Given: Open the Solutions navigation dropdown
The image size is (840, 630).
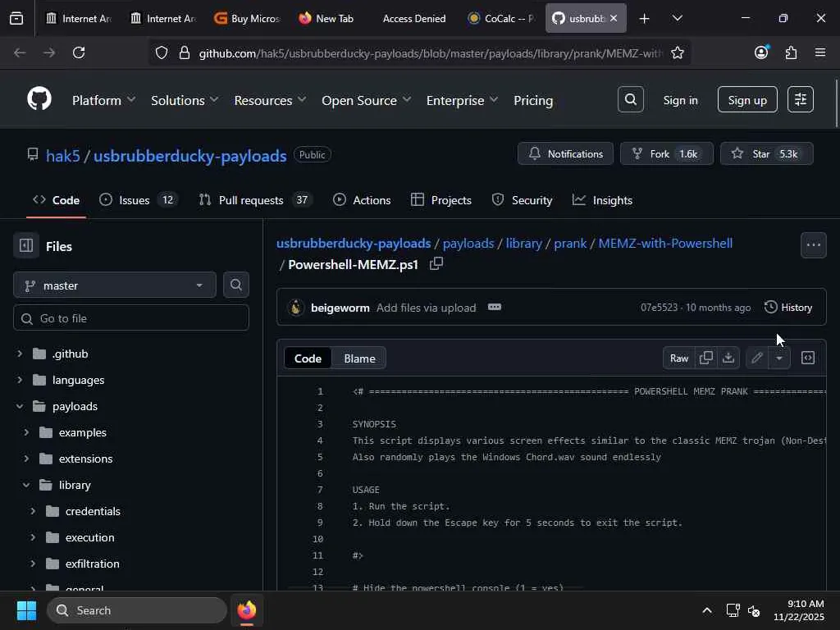Looking at the screenshot, I should pyautogui.click(x=185, y=100).
